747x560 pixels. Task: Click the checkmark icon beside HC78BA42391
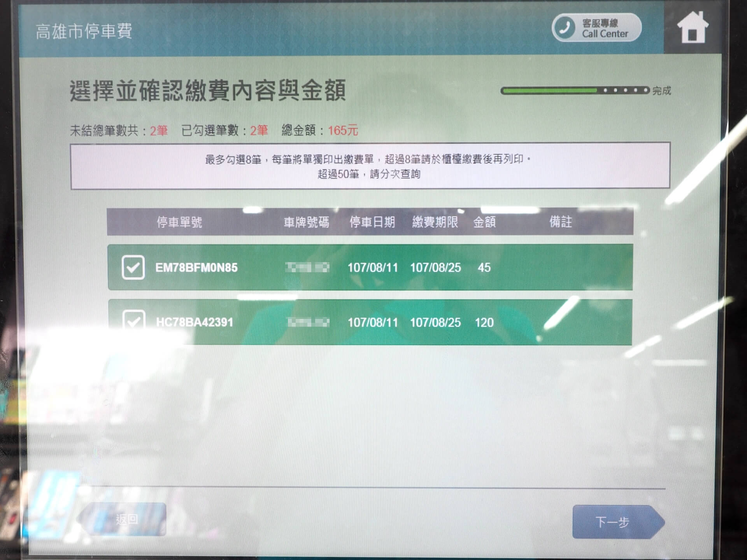pos(134,322)
